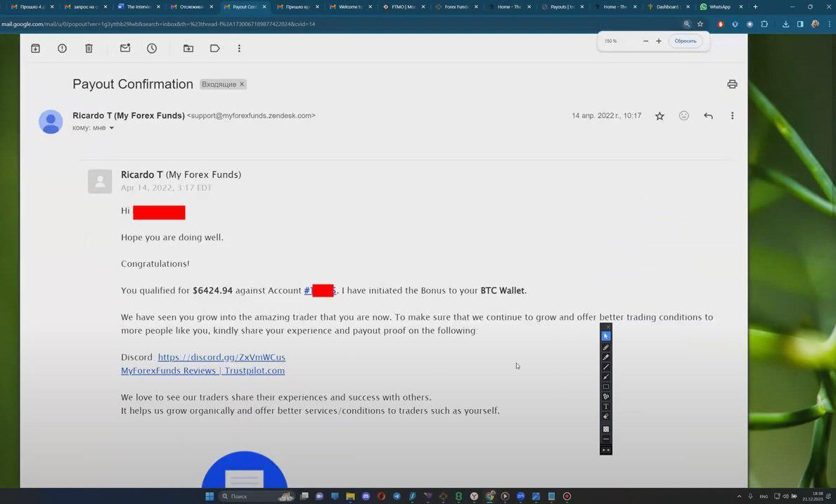
Task: Open the Windows Start menu
Action: pyautogui.click(x=210, y=496)
